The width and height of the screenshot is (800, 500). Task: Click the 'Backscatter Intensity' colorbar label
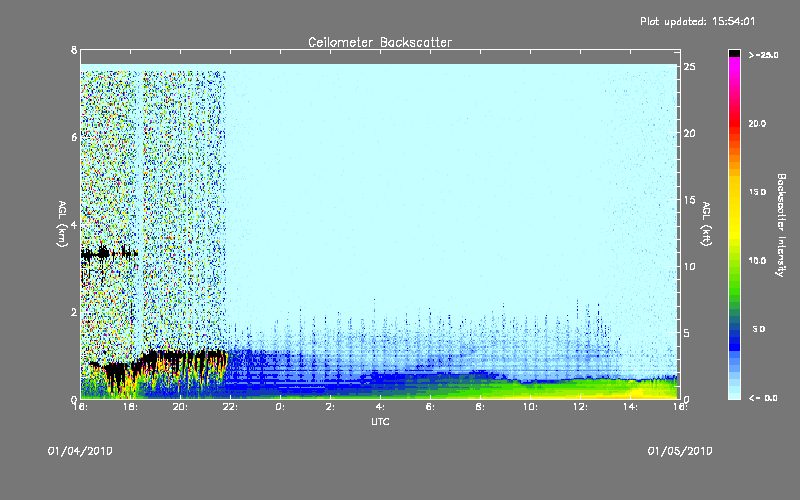click(781, 225)
